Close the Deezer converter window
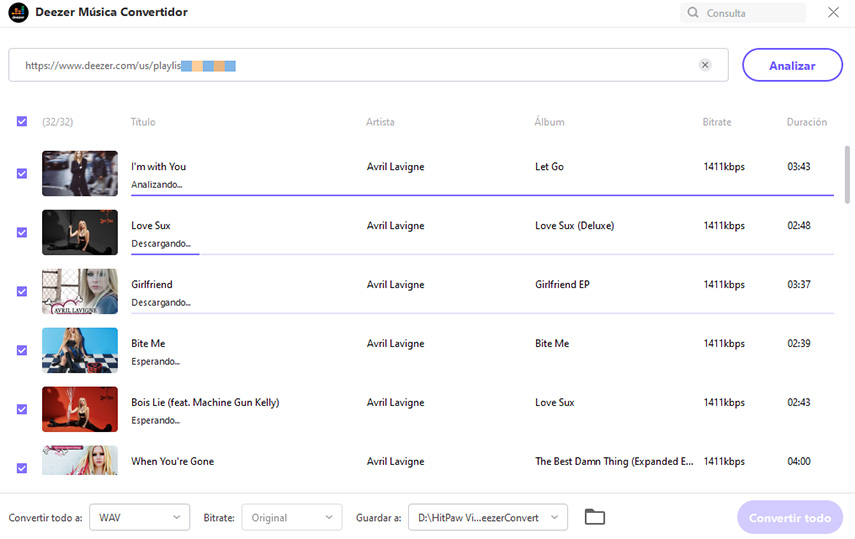Screen dimensions: 855x539 tap(833, 12)
